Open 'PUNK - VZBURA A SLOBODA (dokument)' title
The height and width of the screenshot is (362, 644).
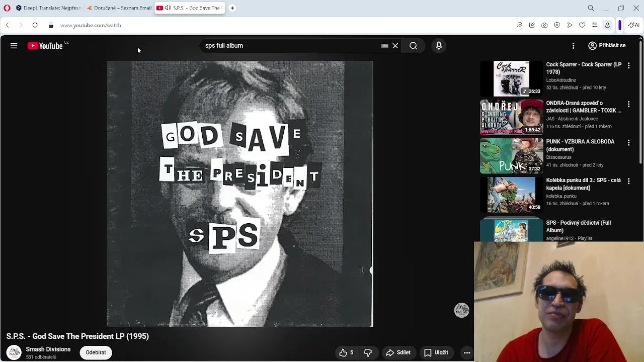(580, 145)
